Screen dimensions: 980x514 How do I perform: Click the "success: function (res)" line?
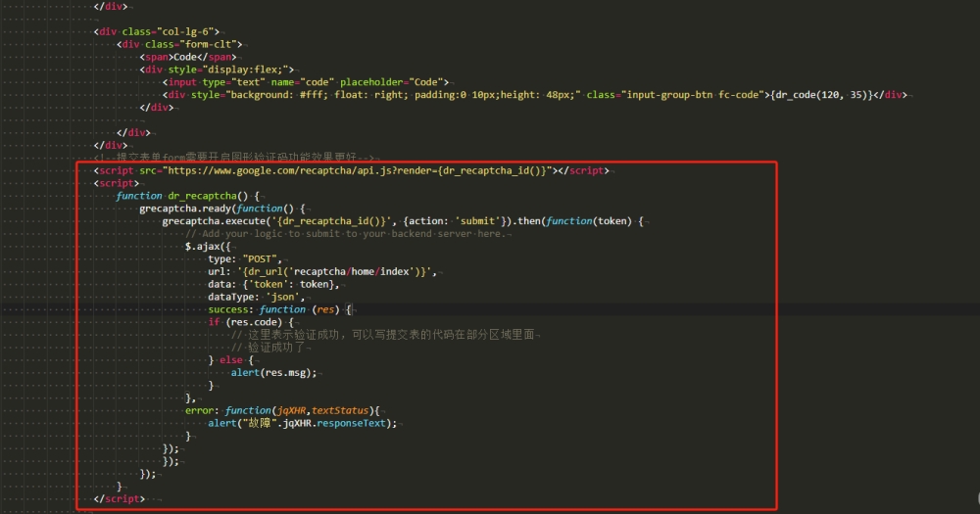click(280, 309)
